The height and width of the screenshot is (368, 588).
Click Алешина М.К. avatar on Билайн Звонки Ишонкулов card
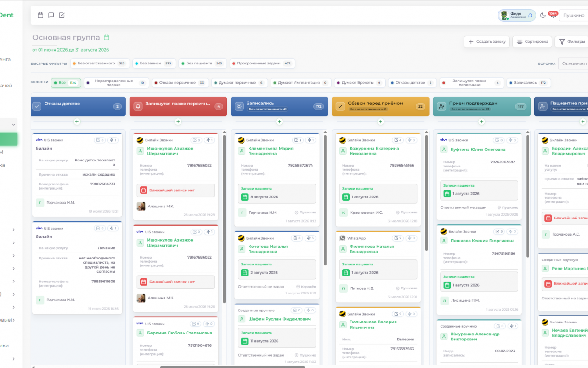tap(141, 206)
